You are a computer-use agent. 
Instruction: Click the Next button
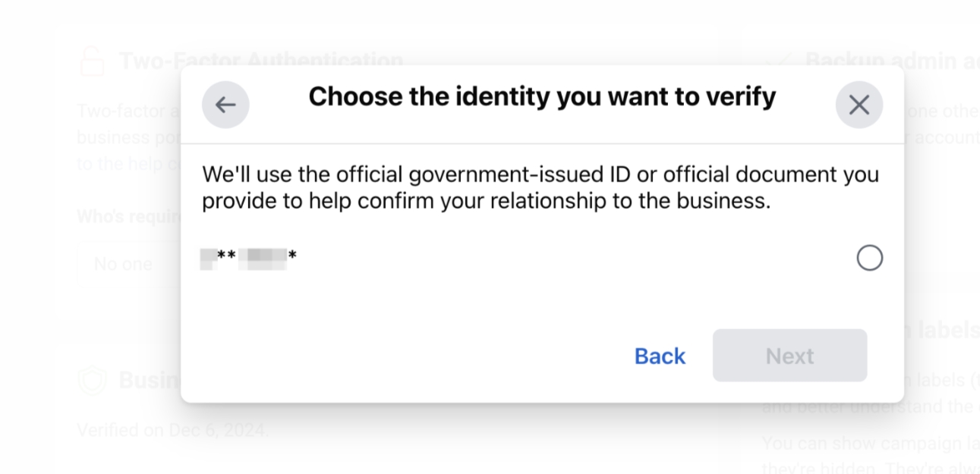(789, 356)
